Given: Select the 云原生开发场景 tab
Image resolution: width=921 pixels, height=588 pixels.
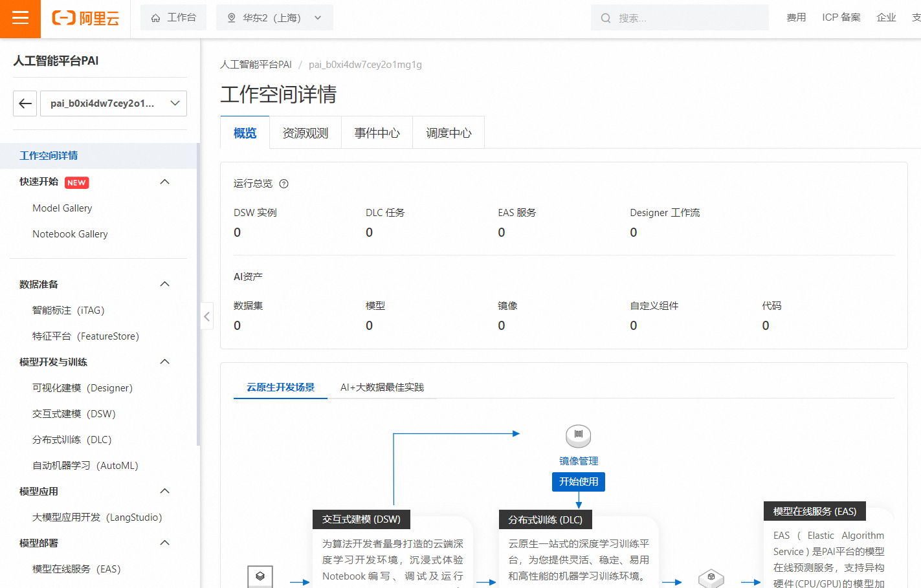Looking at the screenshot, I should pos(280,387).
